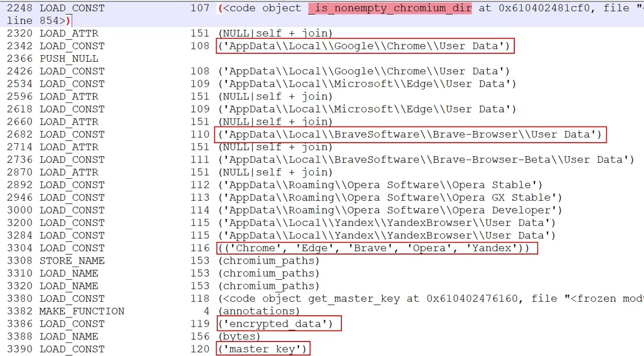Click the ('encrypted_data') constant

(x=275, y=324)
